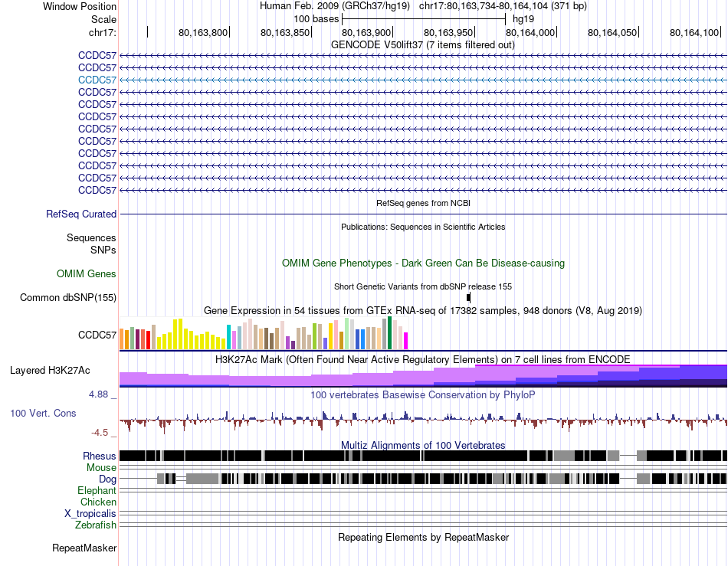Click the cyan GTEx expression bar
This screenshot has width=728, height=566.
click(229, 337)
